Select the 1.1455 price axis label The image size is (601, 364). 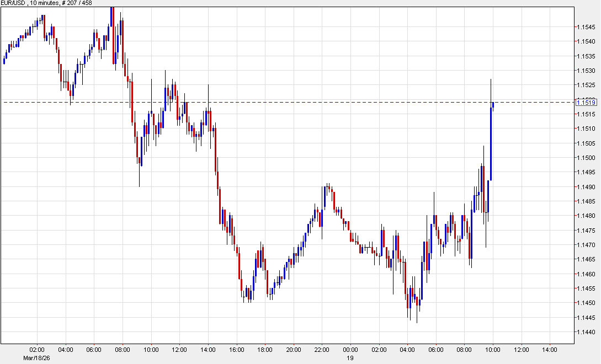[x=585, y=288]
